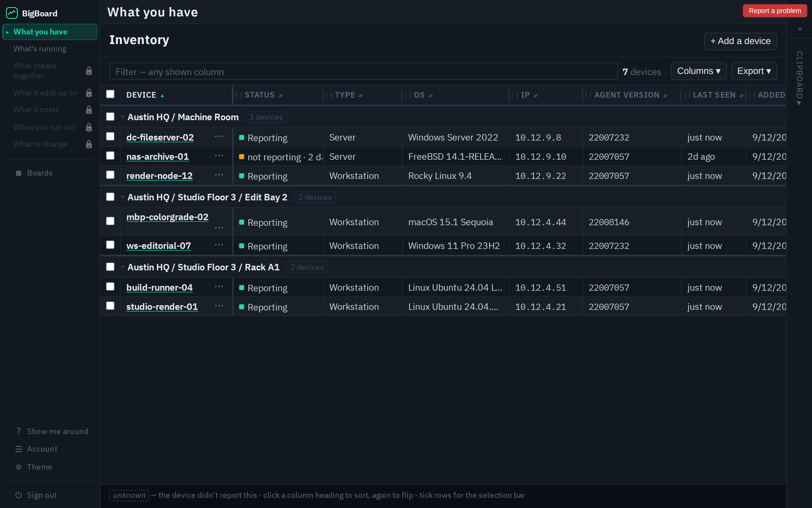Open the Columns dropdown
This screenshot has height=508, width=812.
pos(699,71)
